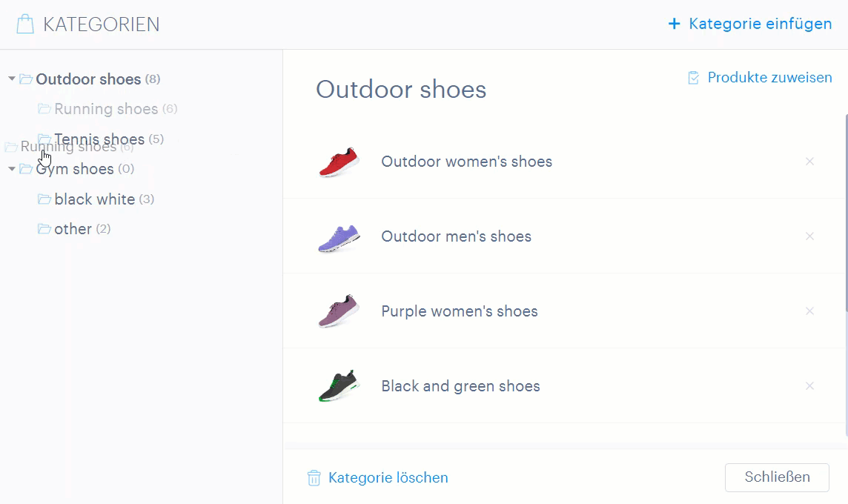Click the trash icon for Kategorie löschen
The height and width of the screenshot is (504, 848).
pyautogui.click(x=314, y=478)
